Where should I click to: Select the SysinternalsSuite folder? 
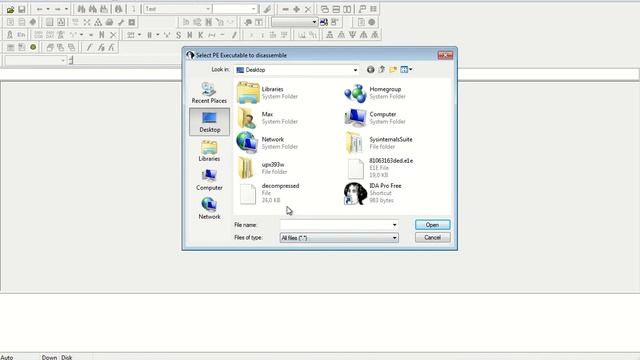coord(378,143)
